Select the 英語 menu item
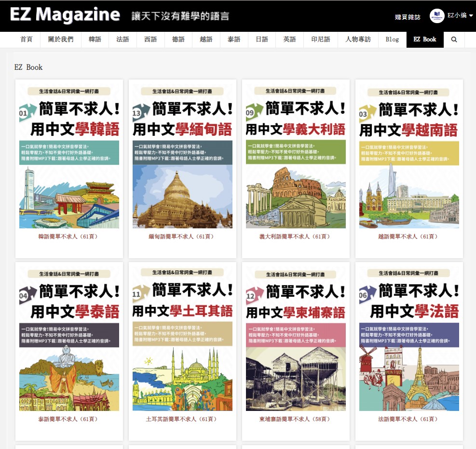This screenshot has height=449, width=476. click(x=290, y=40)
